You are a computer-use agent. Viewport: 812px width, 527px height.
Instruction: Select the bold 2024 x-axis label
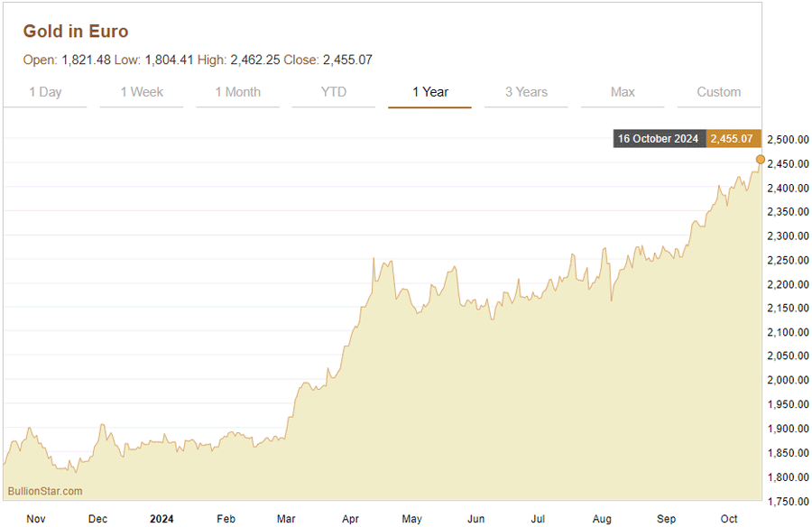(161, 519)
